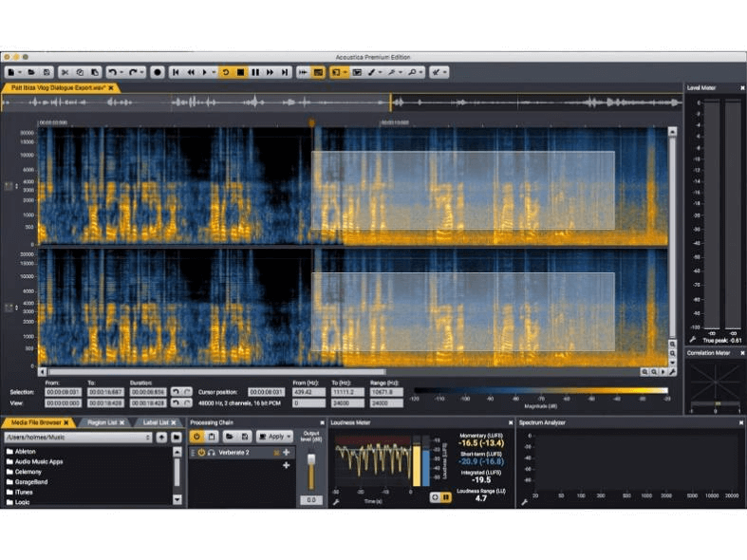Viewport: 747px width, 560px height.
Task: Toggle the highlighted spectral view icon
Action: [x=318, y=72]
